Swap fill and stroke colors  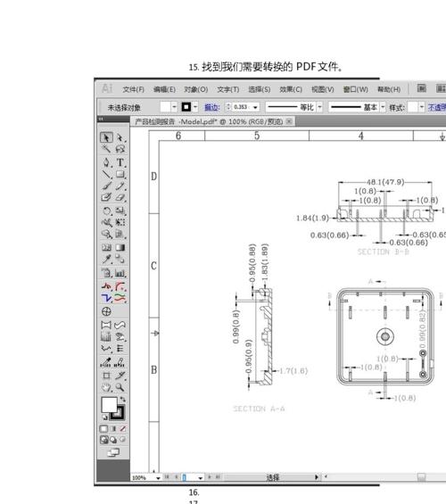[123, 400]
